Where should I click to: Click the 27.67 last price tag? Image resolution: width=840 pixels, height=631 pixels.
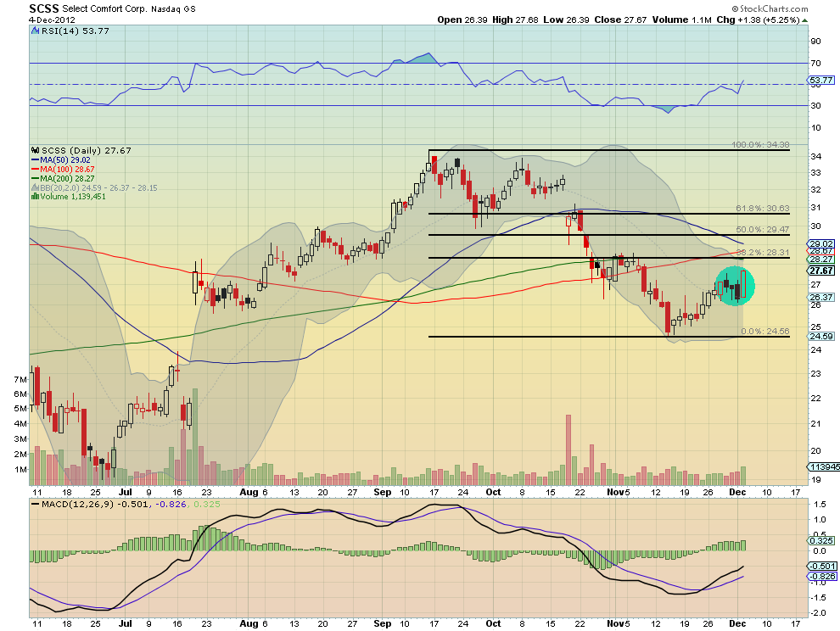click(x=821, y=271)
